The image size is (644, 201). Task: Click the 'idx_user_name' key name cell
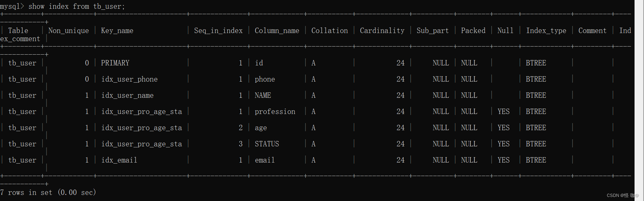[x=127, y=95]
